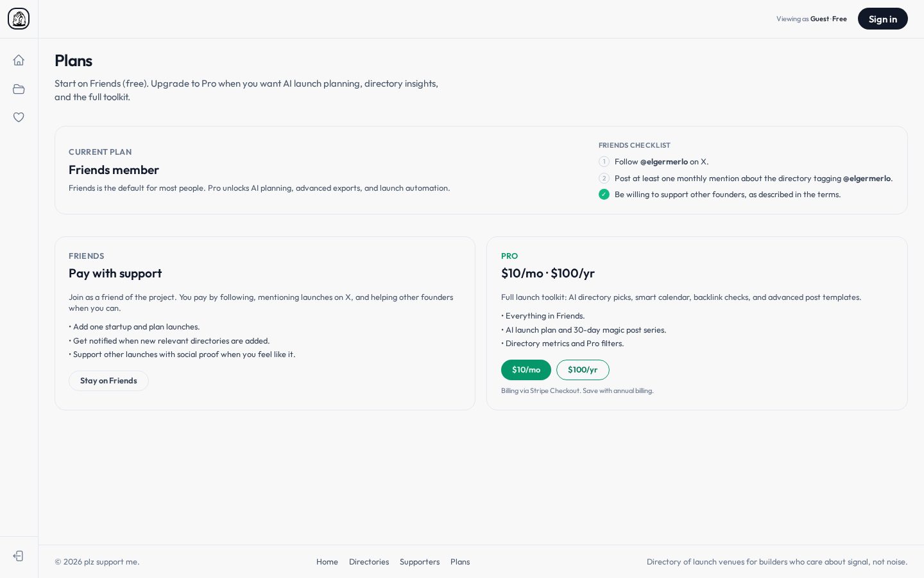Image resolution: width=924 pixels, height=578 pixels.
Task: Click the step 2 circle in checklist
Action: (604, 179)
